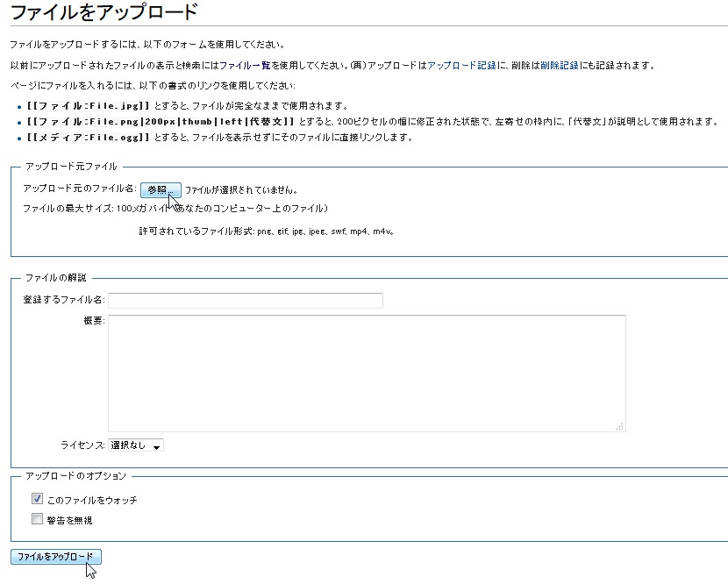This screenshot has width=728, height=584.
Task: Click the ファイルが選択されていません file status text
Action: 241,190
